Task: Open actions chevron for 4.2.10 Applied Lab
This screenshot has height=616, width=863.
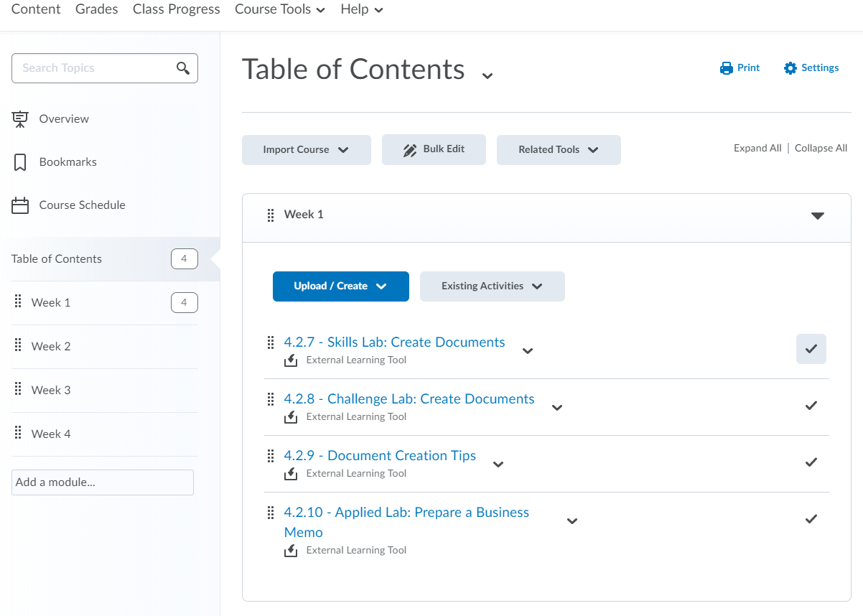Action: click(x=572, y=521)
